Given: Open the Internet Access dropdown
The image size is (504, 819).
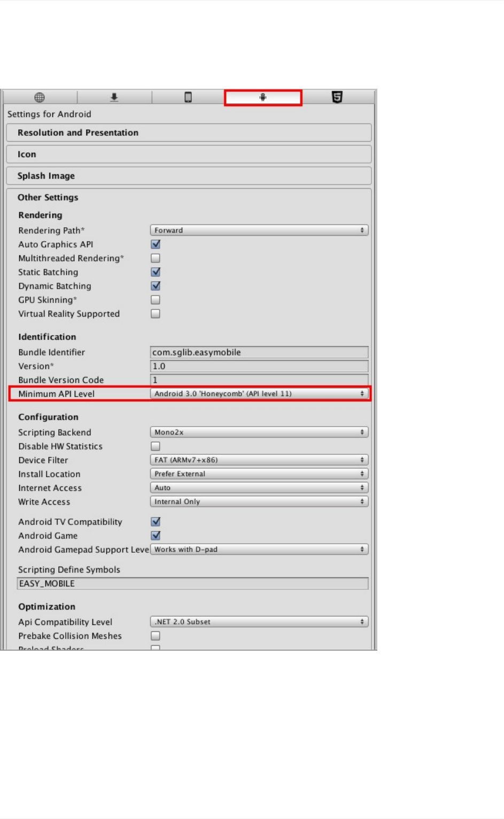Looking at the screenshot, I should (x=259, y=488).
